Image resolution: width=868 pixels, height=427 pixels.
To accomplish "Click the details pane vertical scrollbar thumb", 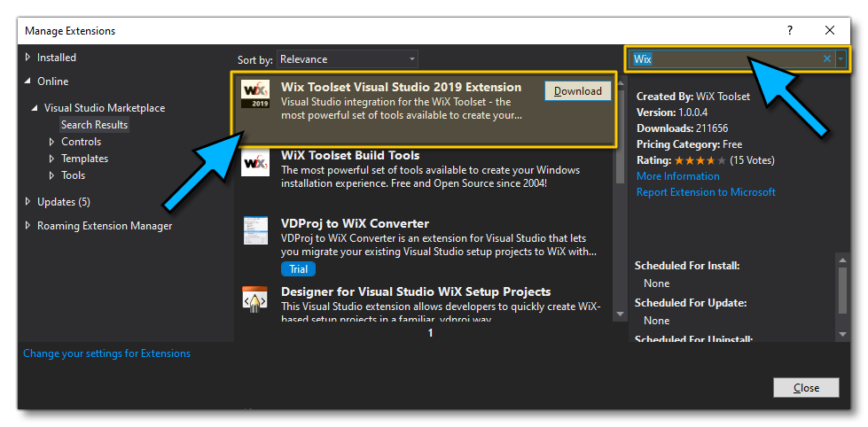I will pos(842,290).
